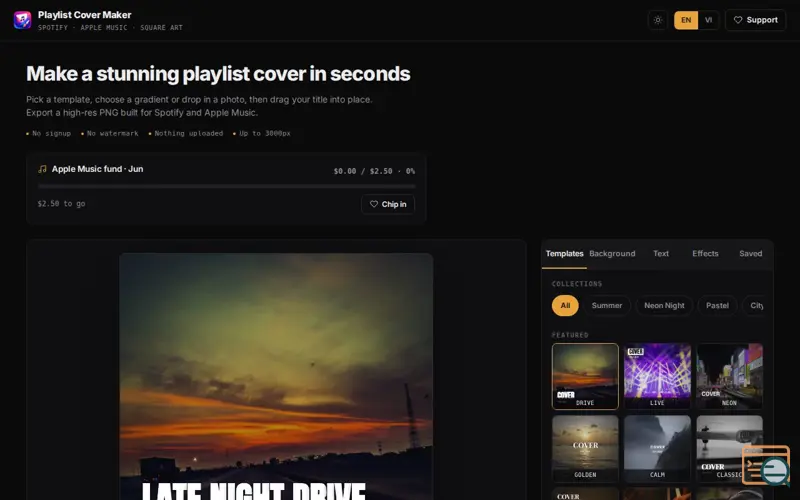Click the Apple Music fund progress bar
The height and width of the screenshot is (500, 800).
point(227,187)
